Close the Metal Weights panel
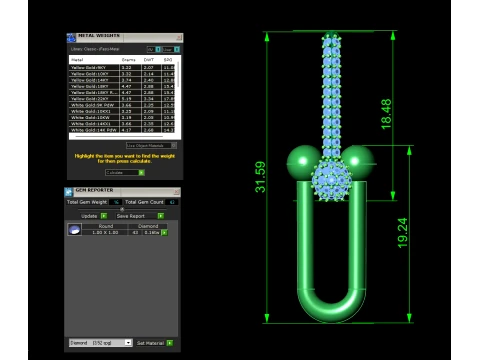480x360 pixels. 179,38
